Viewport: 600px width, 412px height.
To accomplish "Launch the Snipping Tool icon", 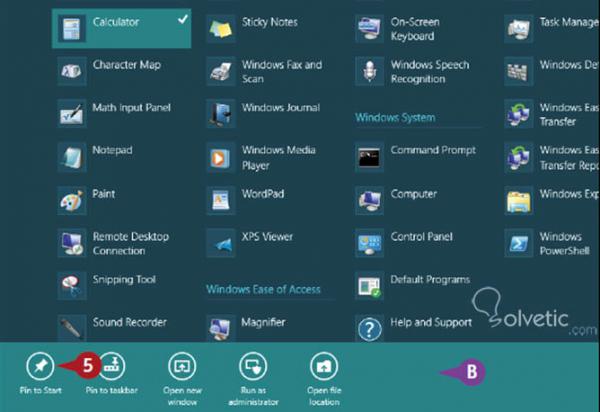I will [x=72, y=286].
